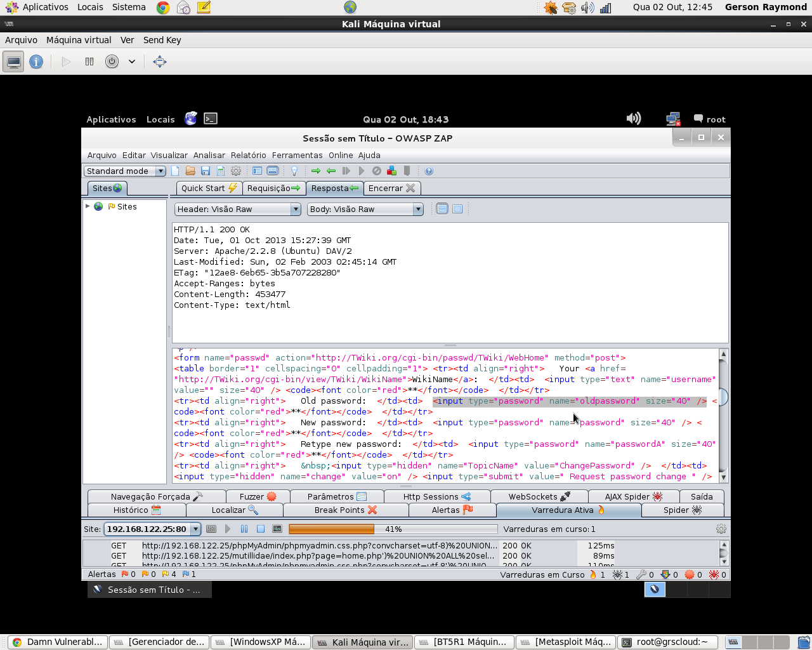Click blue flag alert counter showing 1
The height and width of the screenshot is (650, 812).
[x=189, y=574]
